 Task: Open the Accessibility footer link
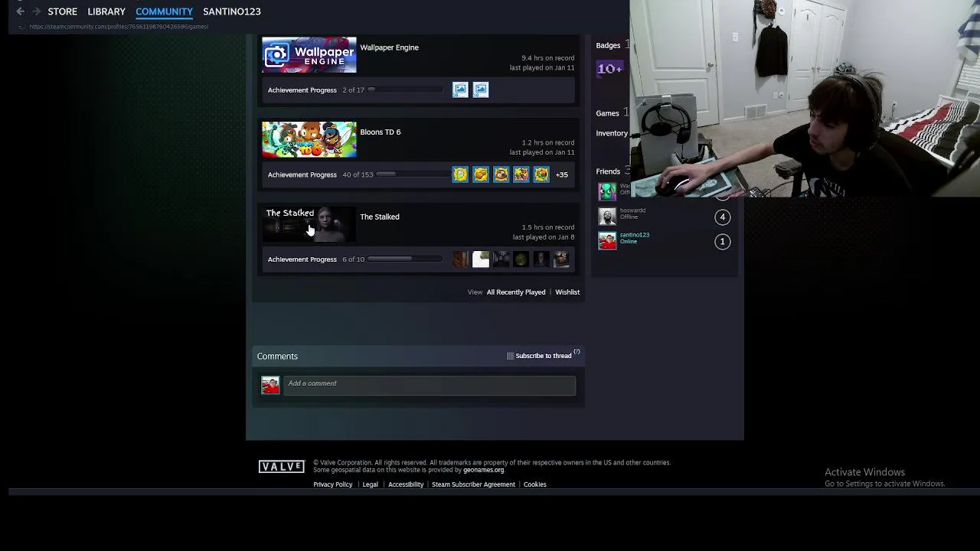pos(406,484)
